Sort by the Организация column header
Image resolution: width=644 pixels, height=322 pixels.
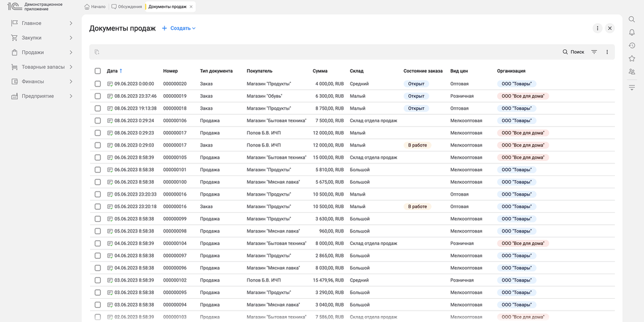[x=512, y=71]
